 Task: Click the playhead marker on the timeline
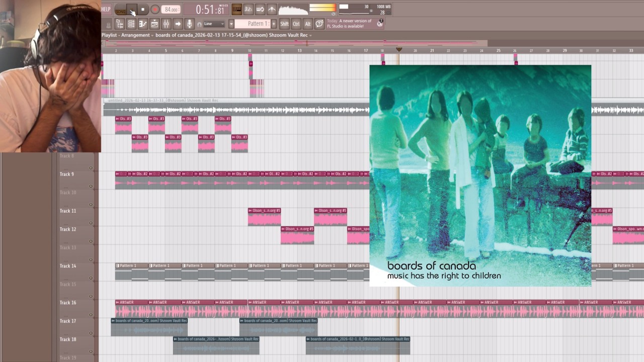coord(399,50)
